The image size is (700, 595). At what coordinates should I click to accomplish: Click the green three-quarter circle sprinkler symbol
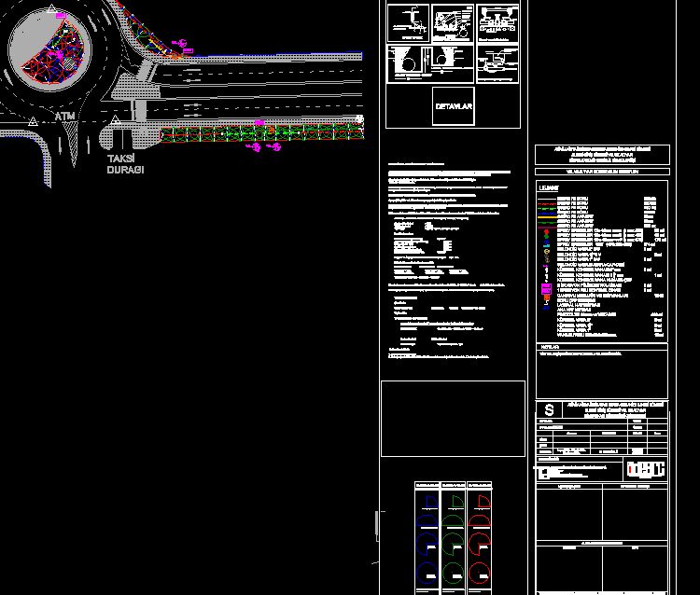coord(454,545)
